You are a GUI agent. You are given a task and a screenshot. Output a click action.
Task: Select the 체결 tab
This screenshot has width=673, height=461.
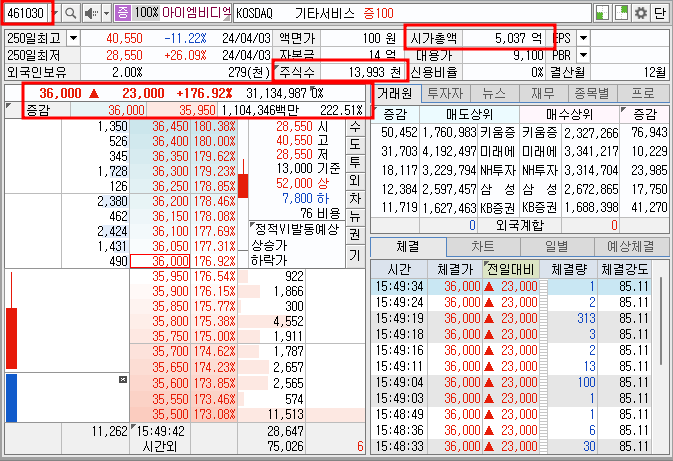coord(408,246)
